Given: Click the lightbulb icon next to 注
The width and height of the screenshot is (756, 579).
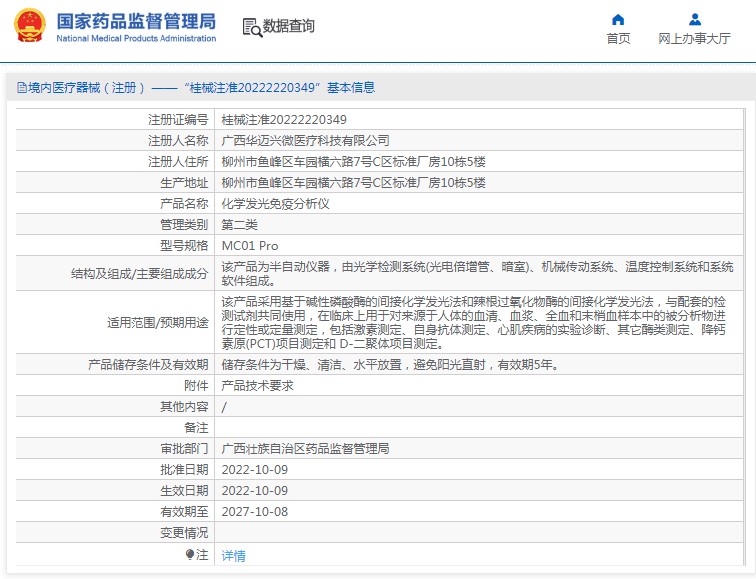Looking at the screenshot, I should click(x=190, y=555).
